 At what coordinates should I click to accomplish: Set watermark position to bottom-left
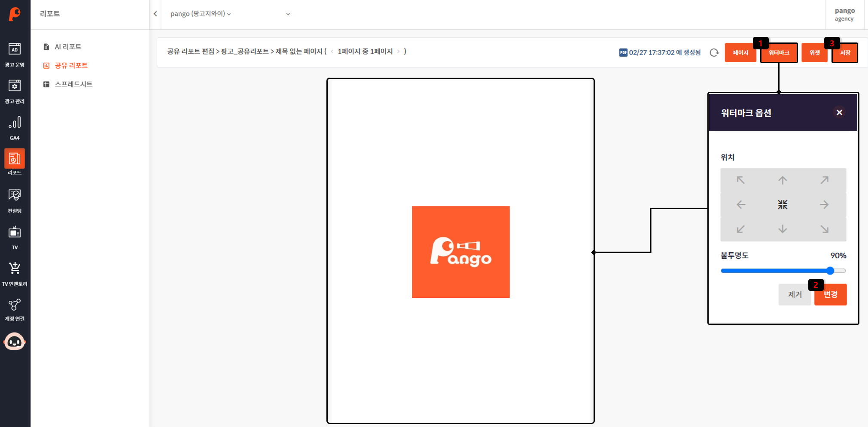tap(740, 229)
